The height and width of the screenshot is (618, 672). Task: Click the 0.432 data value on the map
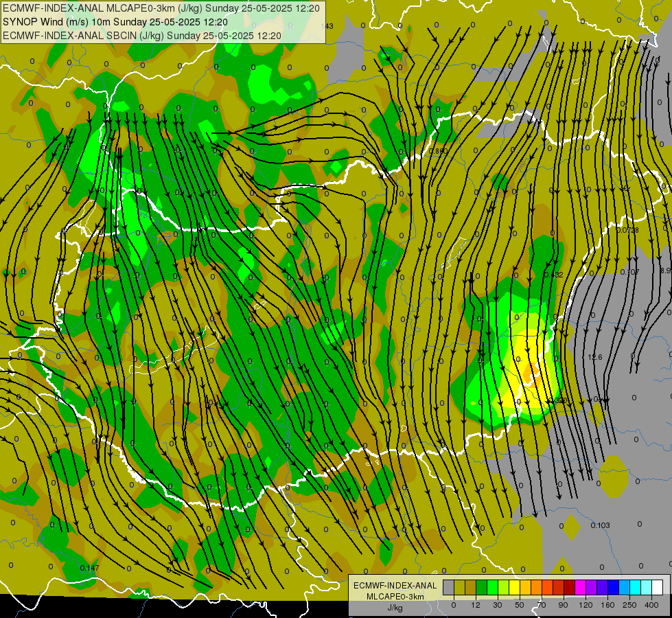[554, 275]
